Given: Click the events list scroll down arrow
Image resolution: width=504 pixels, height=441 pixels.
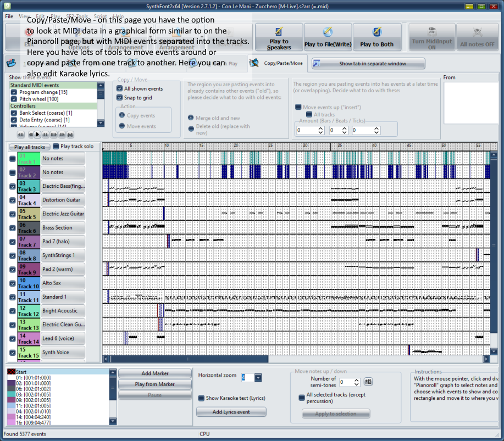Looking at the screenshot, I should tap(101, 123).
